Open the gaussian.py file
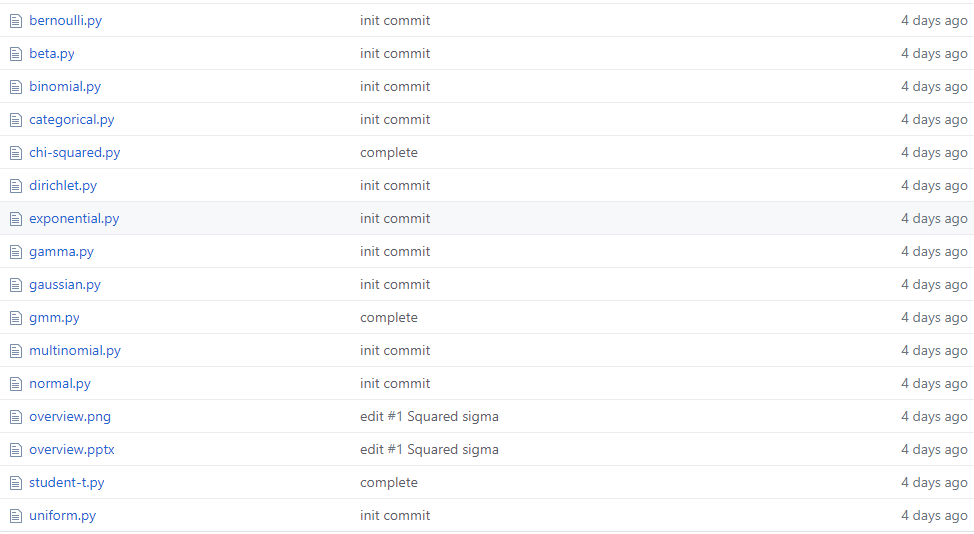This screenshot has height=534, width=974. coord(65,284)
